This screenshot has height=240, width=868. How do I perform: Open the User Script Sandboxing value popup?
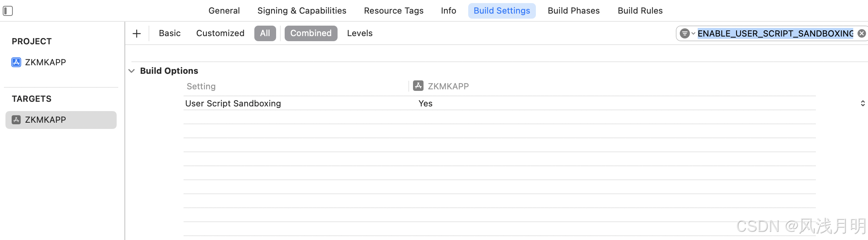click(x=863, y=103)
